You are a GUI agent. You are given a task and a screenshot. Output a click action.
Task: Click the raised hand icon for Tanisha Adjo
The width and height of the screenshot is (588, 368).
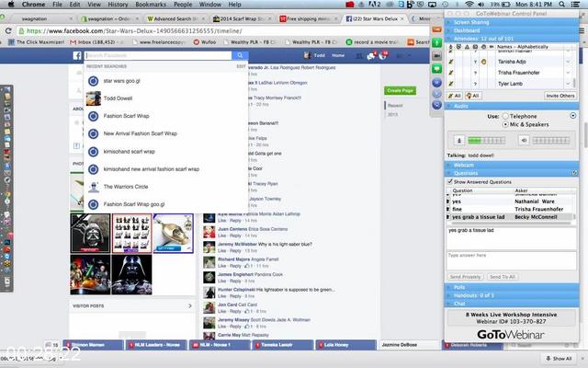click(484, 62)
